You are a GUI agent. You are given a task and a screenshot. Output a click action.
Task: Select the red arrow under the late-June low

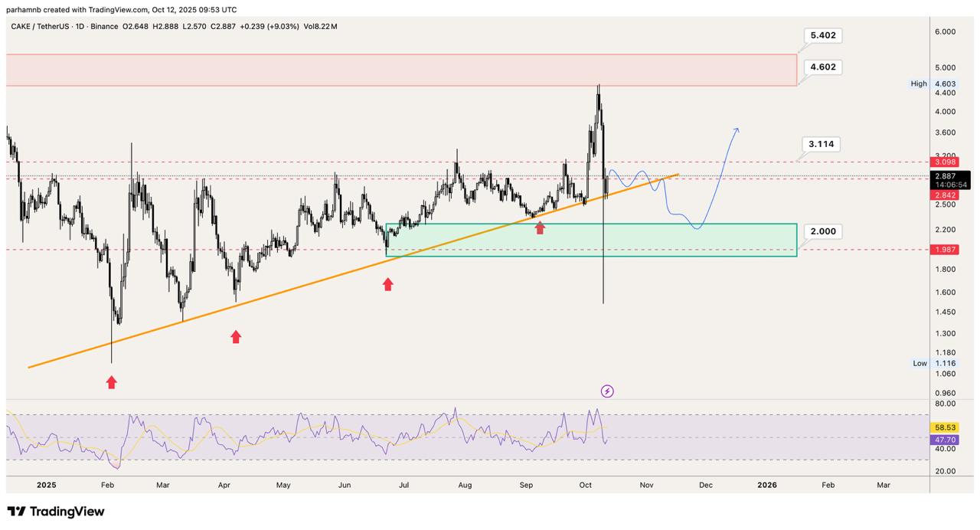point(388,284)
